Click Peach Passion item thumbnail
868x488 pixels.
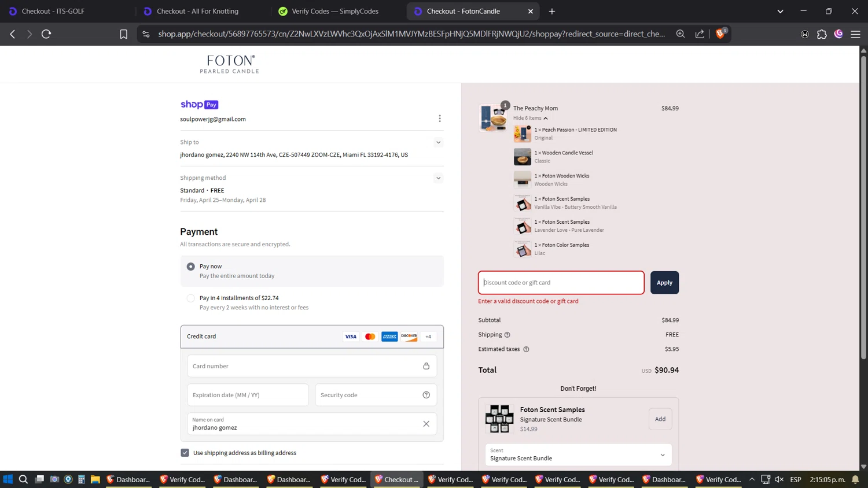(x=522, y=134)
